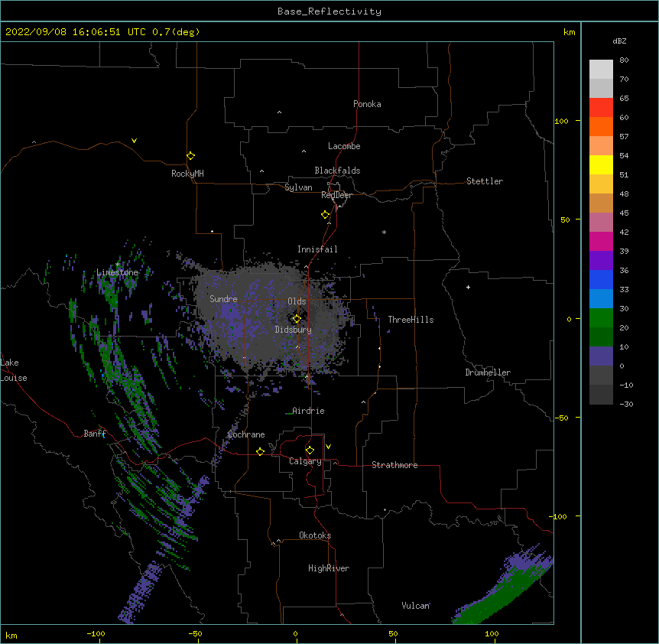Select the magenta 39-42 dBZ legend swatch

(601, 241)
